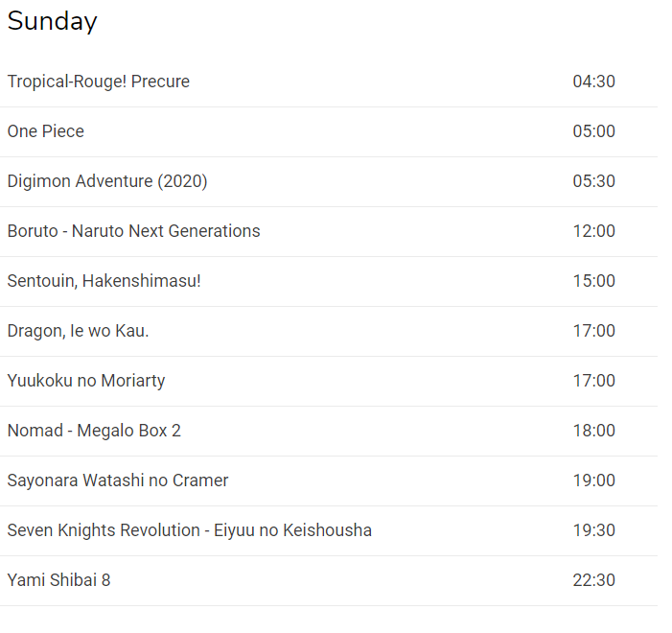The height and width of the screenshot is (633, 672).
Task: Select the 18:00 time for Megalo Box
Action: coord(594,431)
